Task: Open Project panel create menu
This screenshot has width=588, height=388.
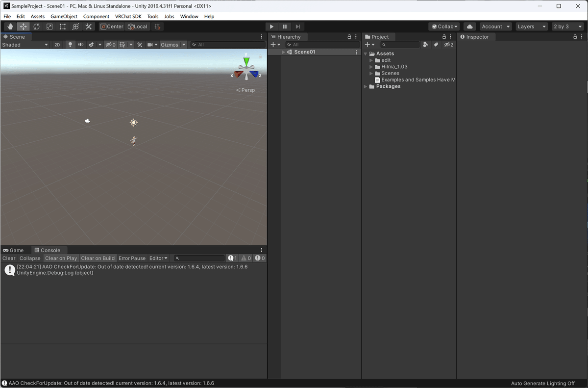Action: pyautogui.click(x=370, y=45)
